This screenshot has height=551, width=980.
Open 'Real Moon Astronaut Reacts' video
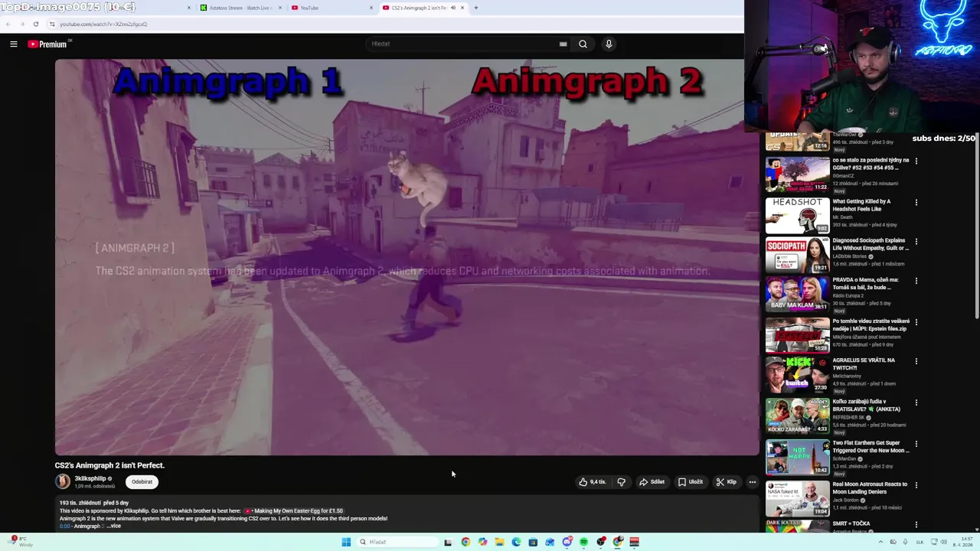(x=798, y=498)
